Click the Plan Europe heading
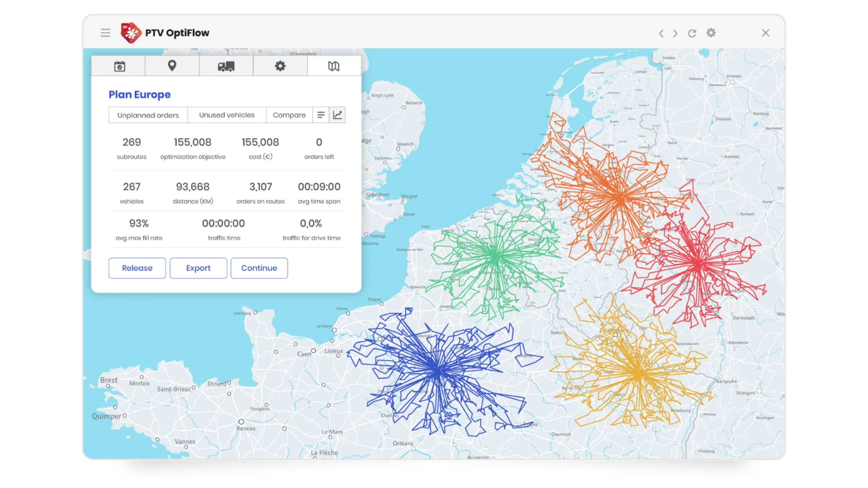This screenshot has height=488, width=868. click(x=140, y=95)
